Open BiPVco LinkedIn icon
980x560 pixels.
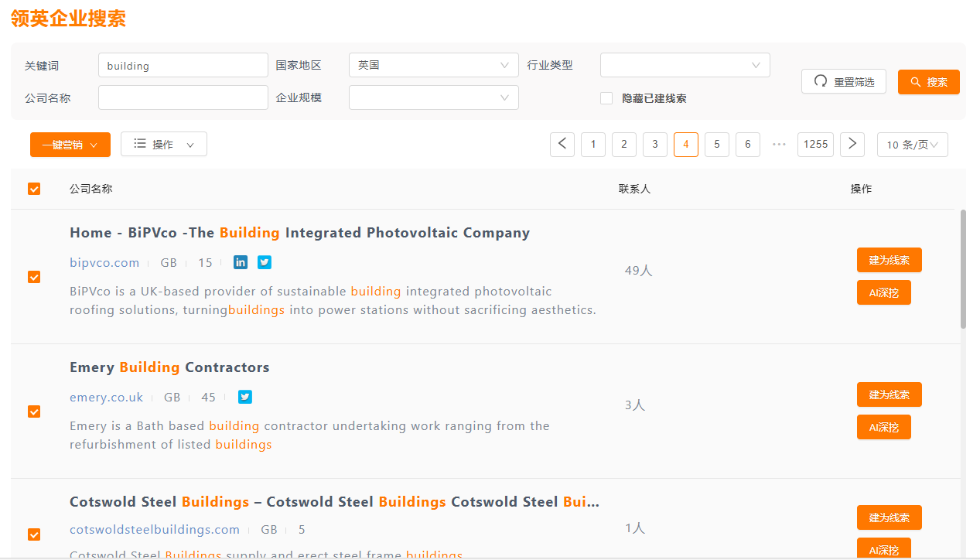(x=241, y=262)
